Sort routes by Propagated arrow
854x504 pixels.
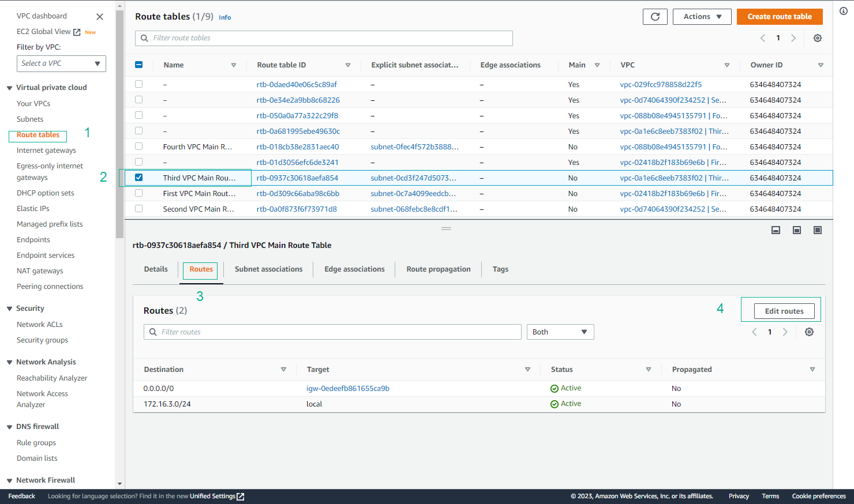(x=812, y=370)
